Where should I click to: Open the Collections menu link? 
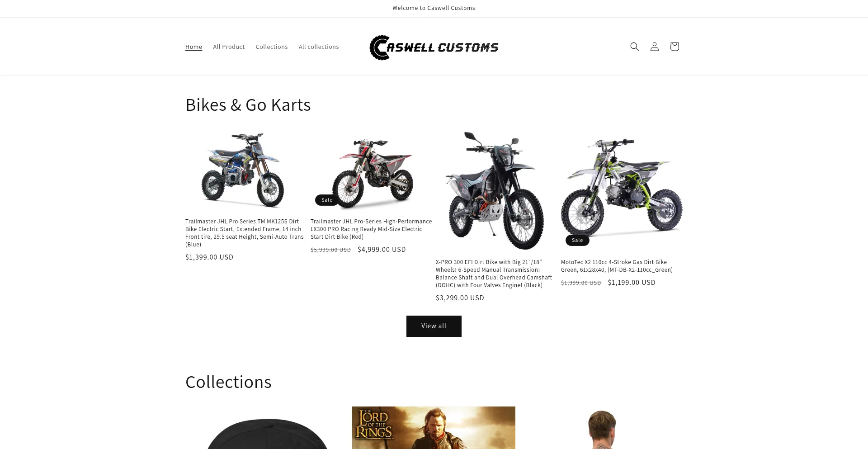272,47
